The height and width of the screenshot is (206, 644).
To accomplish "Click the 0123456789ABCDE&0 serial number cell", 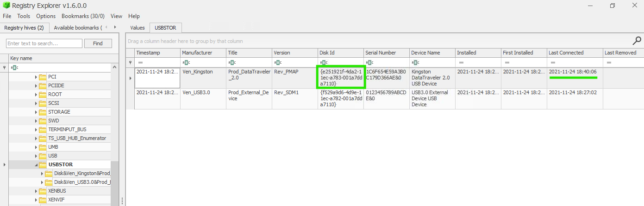I will pos(386,99).
